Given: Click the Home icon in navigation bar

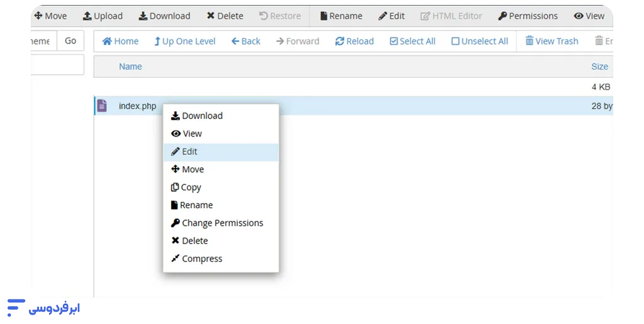Looking at the screenshot, I should coord(107,41).
